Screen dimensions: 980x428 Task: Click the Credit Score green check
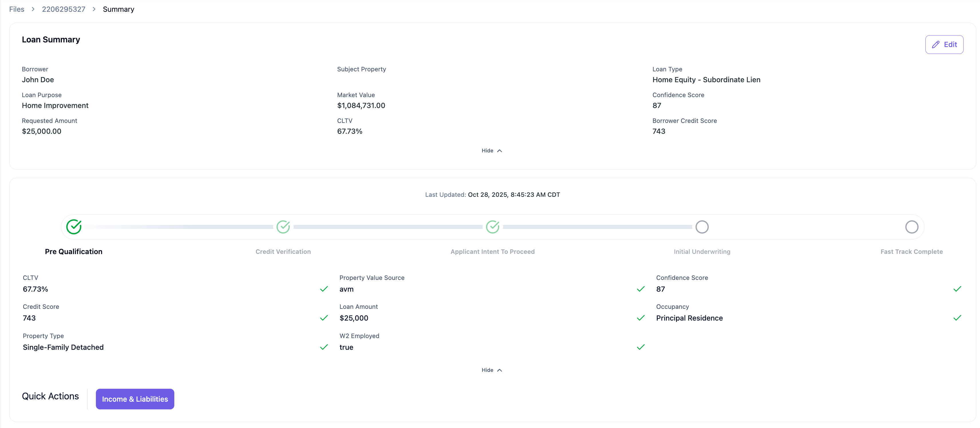324,318
